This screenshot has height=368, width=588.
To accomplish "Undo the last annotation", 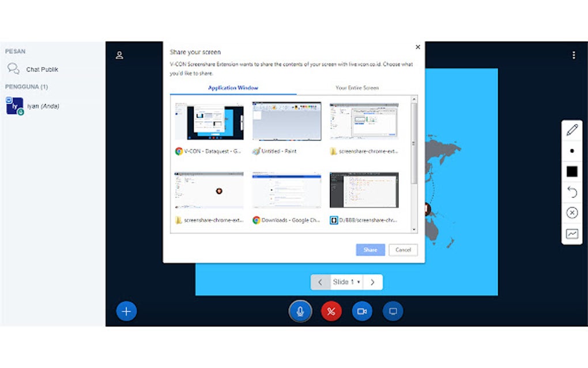I will coord(571,192).
